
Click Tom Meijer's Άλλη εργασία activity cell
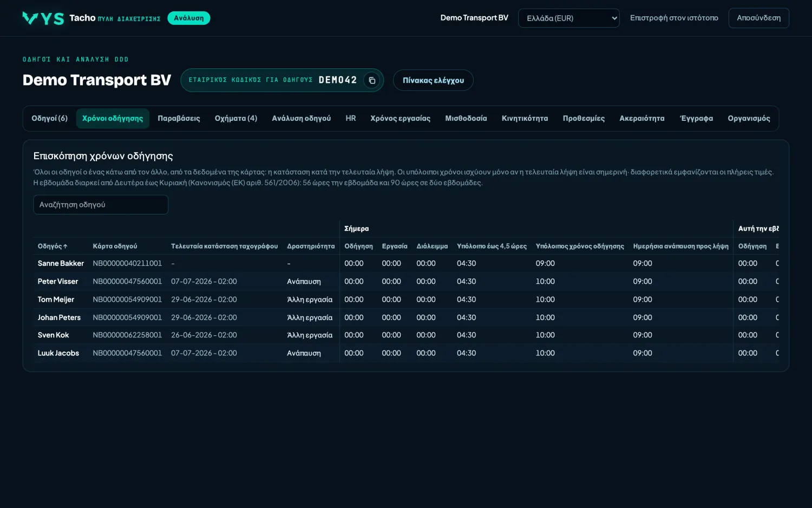310,299
